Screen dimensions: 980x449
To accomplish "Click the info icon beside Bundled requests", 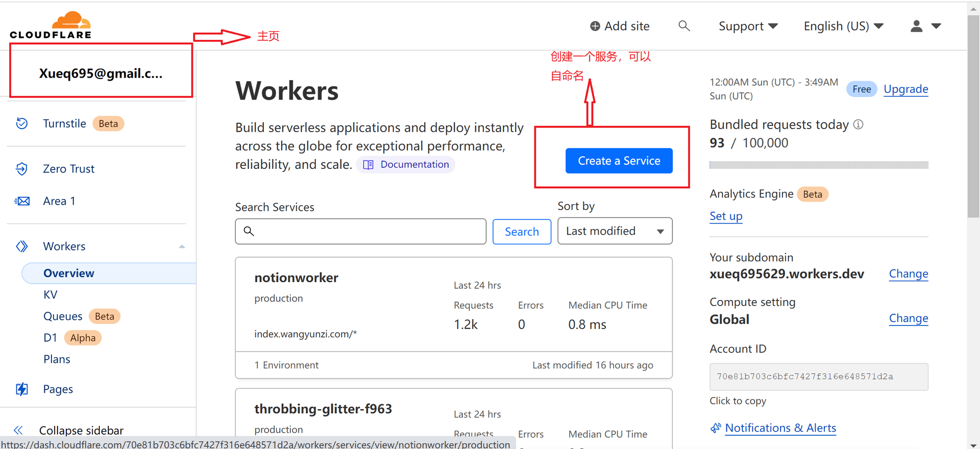I will [859, 124].
